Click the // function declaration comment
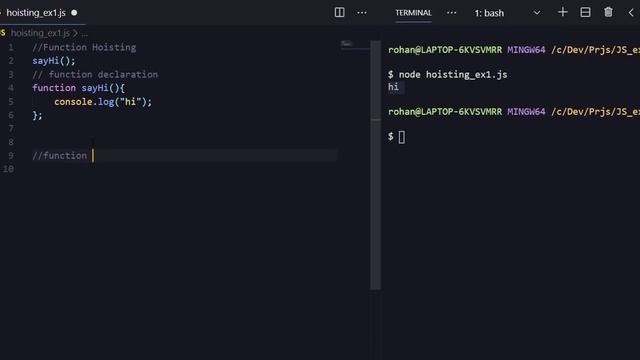 point(95,74)
